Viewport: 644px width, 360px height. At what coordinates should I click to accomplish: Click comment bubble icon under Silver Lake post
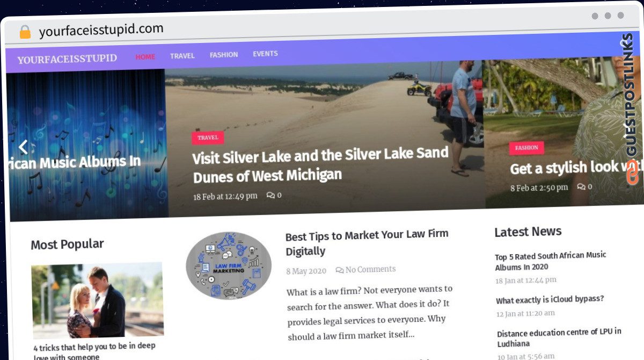pyautogui.click(x=270, y=196)
